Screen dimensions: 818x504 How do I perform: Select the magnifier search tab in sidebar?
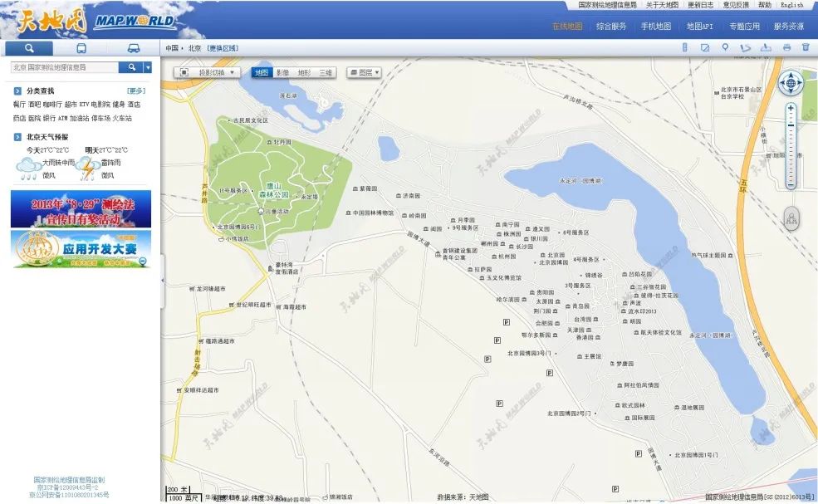pyautogui.click(x=29, y=48)
